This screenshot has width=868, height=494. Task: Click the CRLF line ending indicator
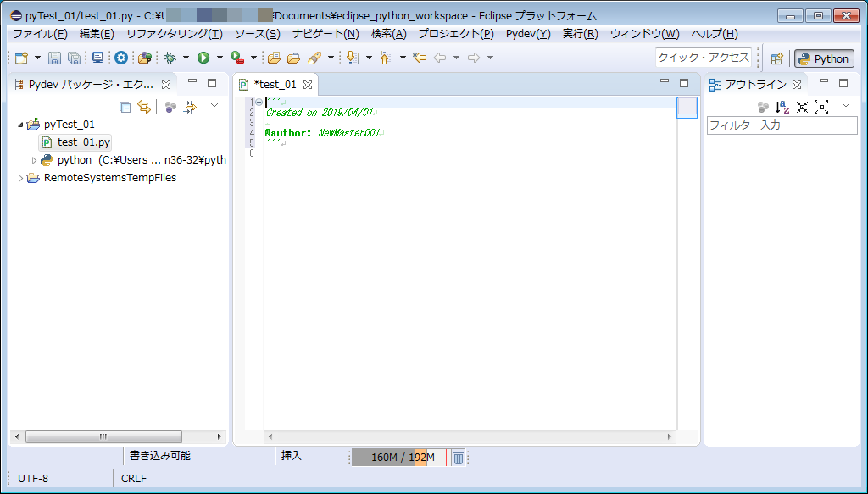click(134, 479)
